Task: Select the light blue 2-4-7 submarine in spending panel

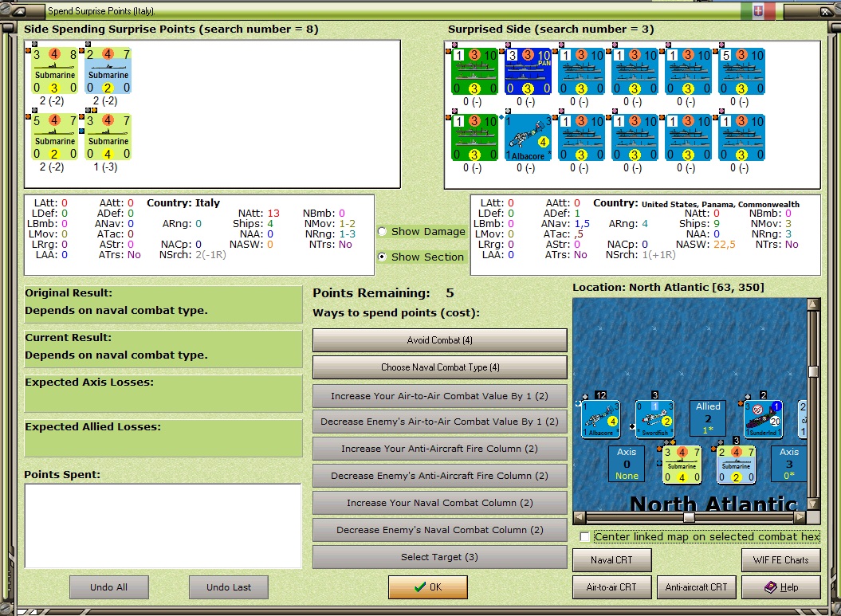Action: tap(108, 72)
